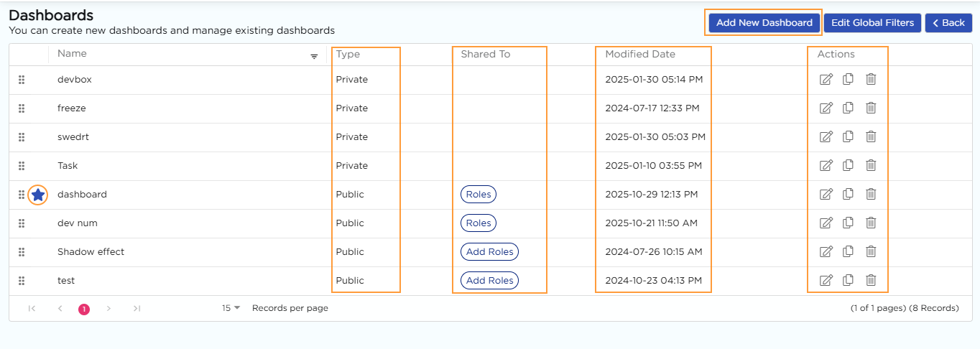Sort by Modified Date column header
Screen dimensions: 980x349
pyautogui.click(x=640, y=54)
